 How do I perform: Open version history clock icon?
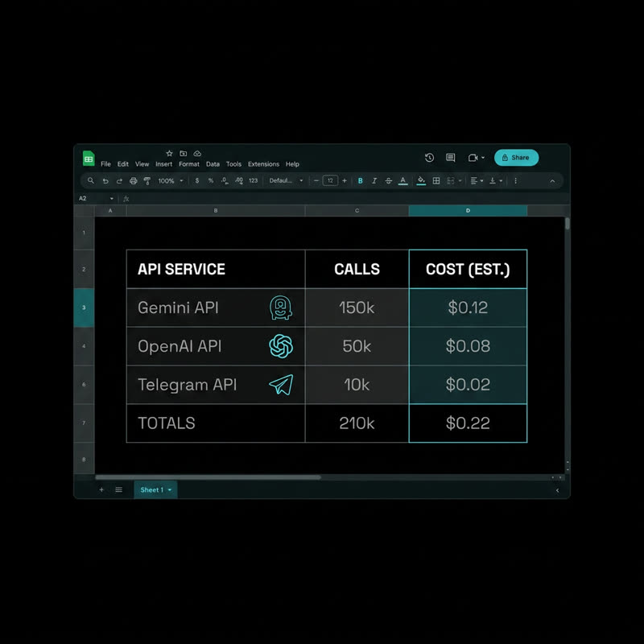click(429, 158)
